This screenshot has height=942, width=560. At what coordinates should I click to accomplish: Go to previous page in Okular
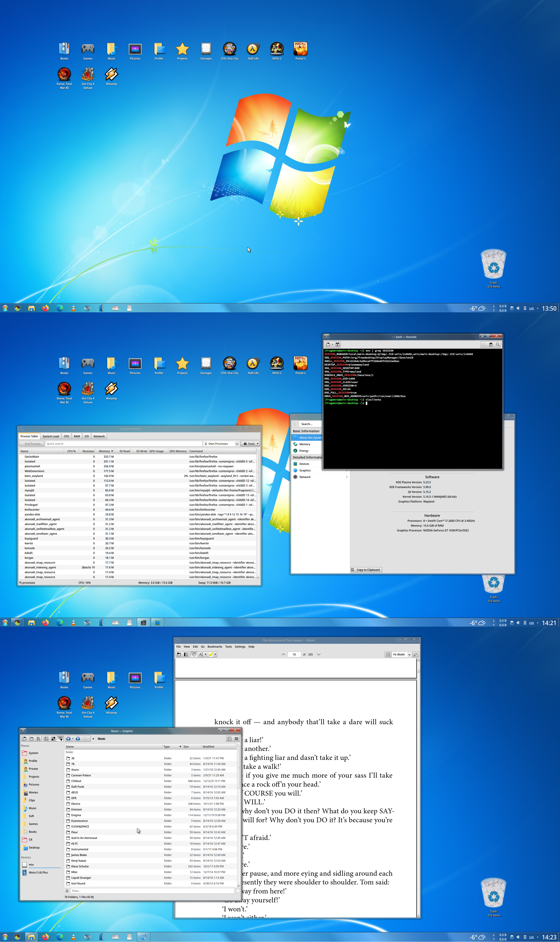click(283, 654)
